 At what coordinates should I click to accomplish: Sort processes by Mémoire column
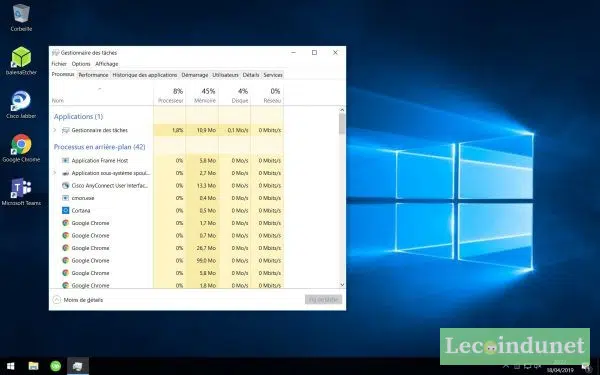click(x=202, y=95)
